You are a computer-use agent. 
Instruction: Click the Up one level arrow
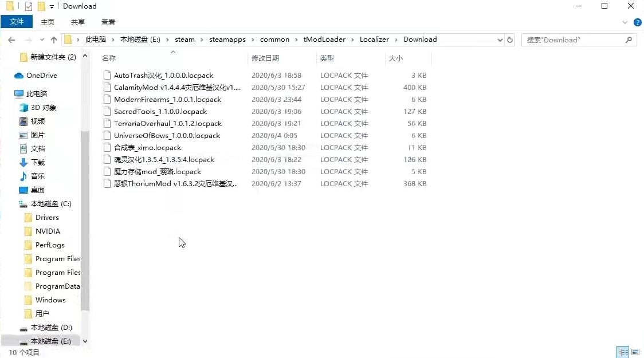pos(54,40)
